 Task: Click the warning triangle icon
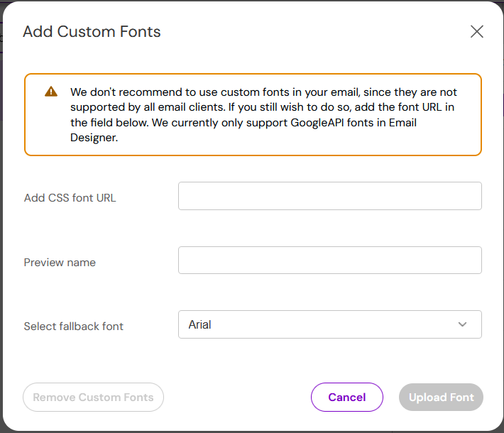[x=51, y=92]
